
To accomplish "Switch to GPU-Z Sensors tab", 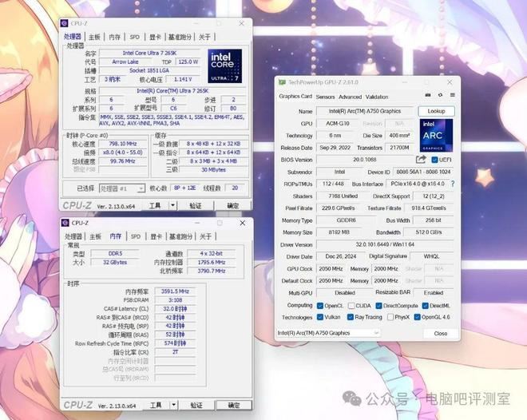I will [325, 97].
